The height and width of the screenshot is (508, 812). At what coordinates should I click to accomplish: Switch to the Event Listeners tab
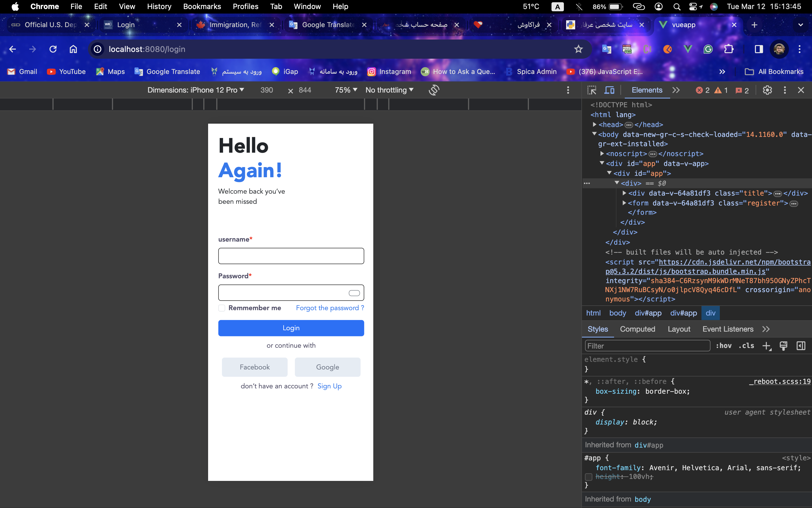click(728, 329)
